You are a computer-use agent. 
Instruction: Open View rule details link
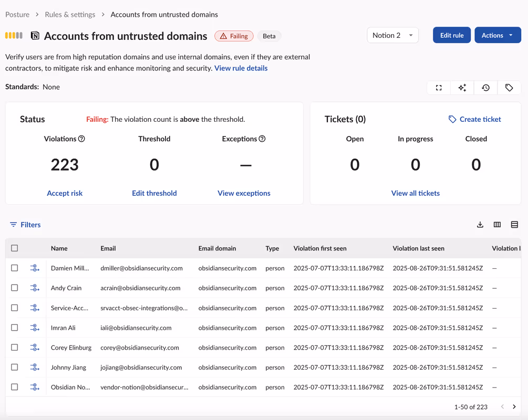(x=241, y=68)
